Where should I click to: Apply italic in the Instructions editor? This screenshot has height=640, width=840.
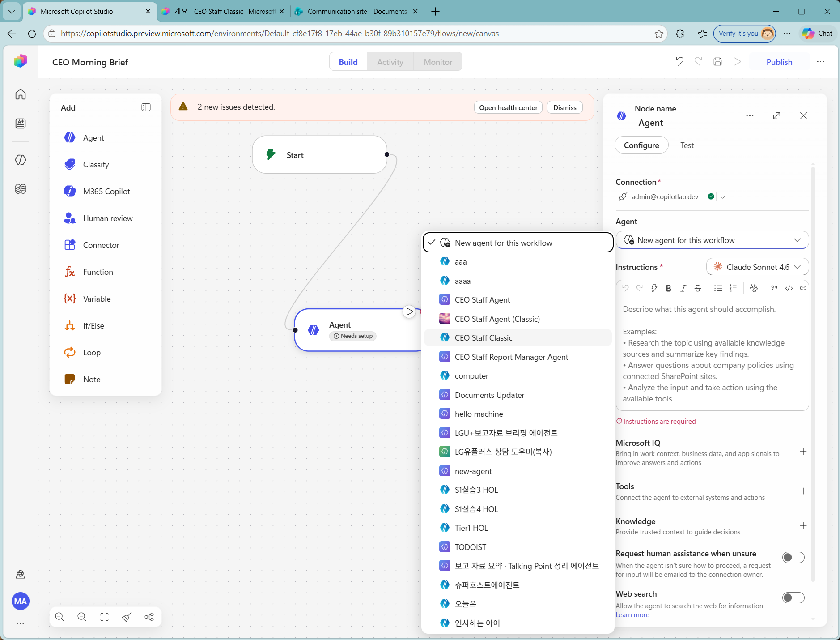[x=683, y=288]
